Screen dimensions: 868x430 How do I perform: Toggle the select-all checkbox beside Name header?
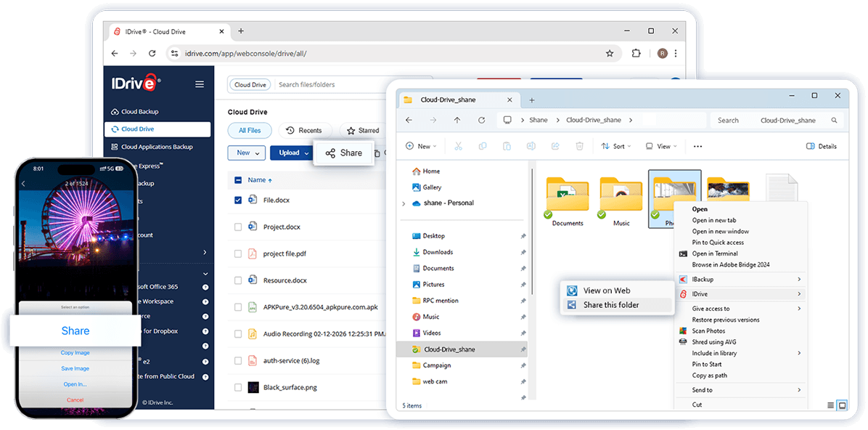click(x=238, y=180)
